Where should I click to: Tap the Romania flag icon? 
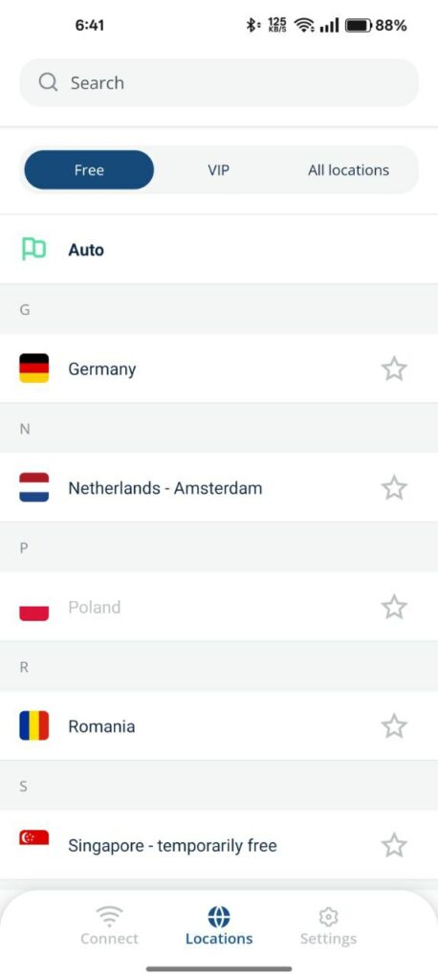click(33, 725)
